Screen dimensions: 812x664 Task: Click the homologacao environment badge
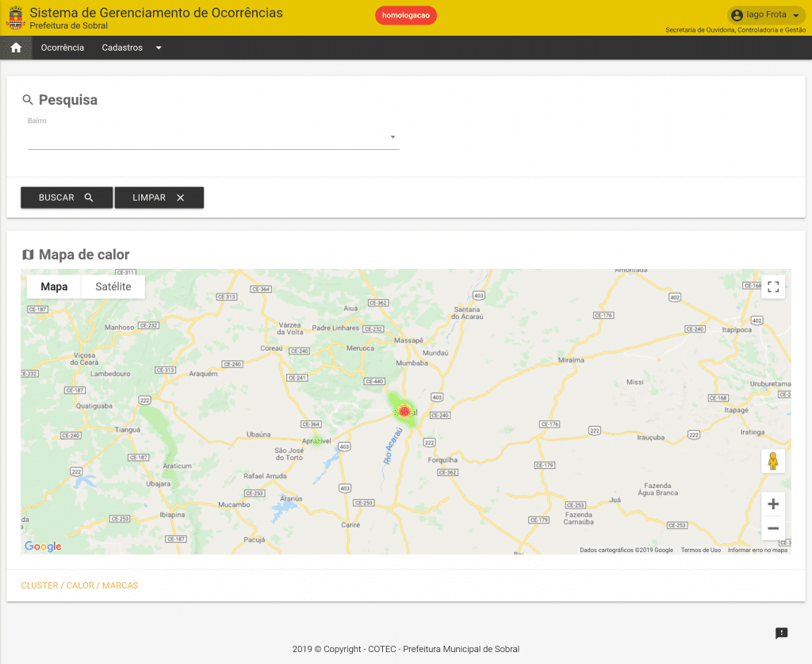(405, 15)
